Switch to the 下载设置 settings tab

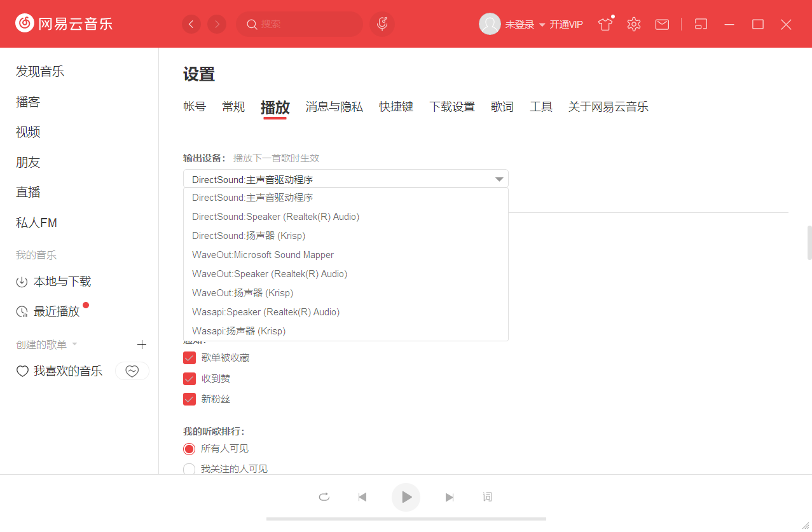(x=452, y=107)
